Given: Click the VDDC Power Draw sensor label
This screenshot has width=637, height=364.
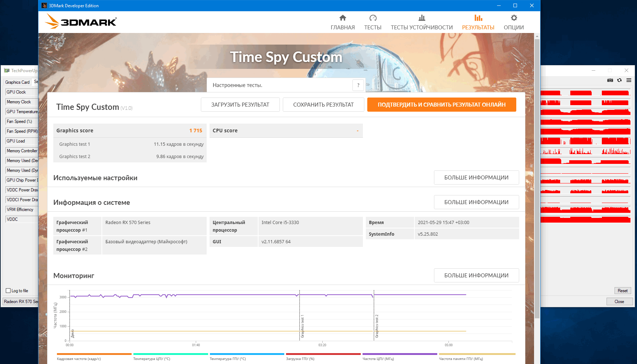Looking at the screenshot, I should click(22, 190).
